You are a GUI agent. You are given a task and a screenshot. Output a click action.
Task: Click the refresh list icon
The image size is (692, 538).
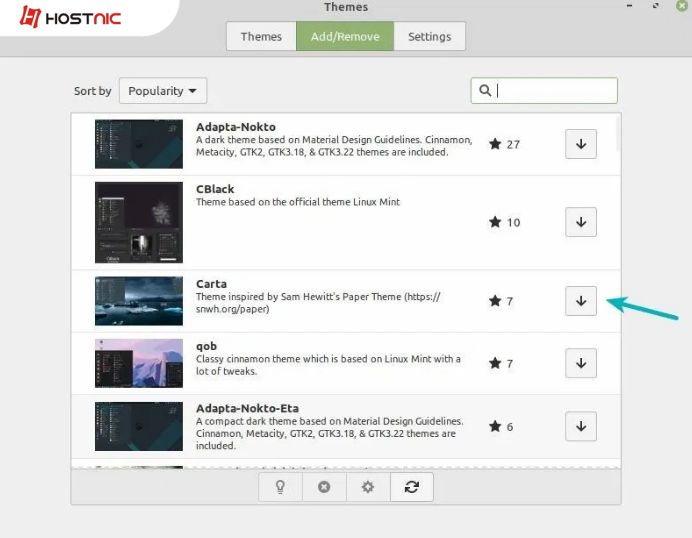tap(411, 487)
